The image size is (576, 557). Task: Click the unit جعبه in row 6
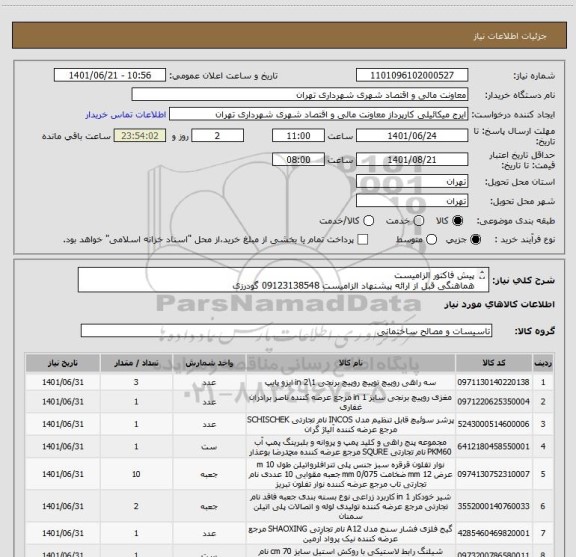209,506
